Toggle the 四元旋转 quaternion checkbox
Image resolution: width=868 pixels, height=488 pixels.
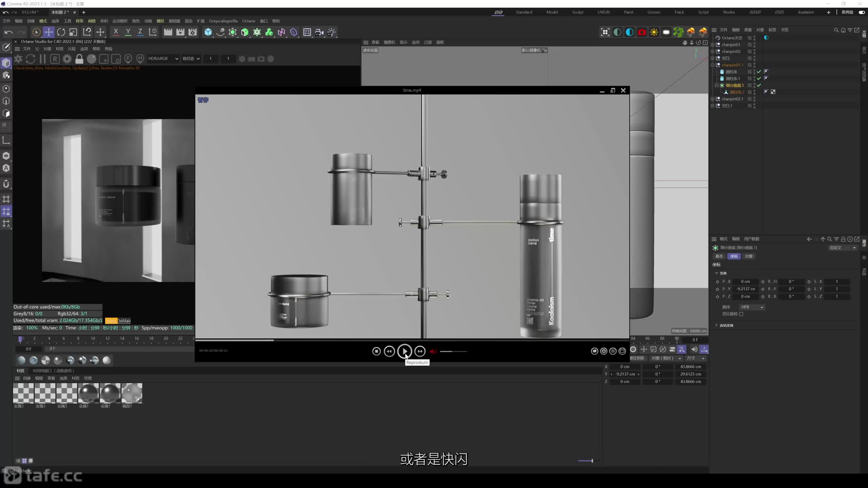click(741, 314)
